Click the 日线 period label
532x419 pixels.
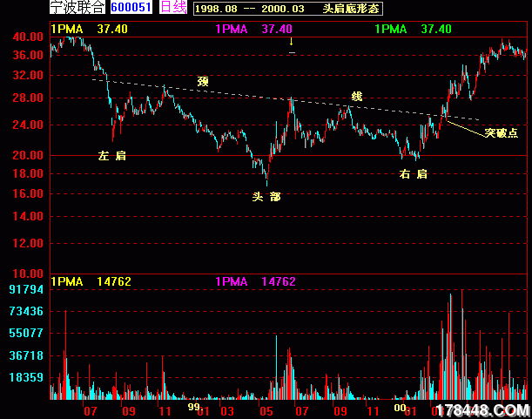coord(174,8)
